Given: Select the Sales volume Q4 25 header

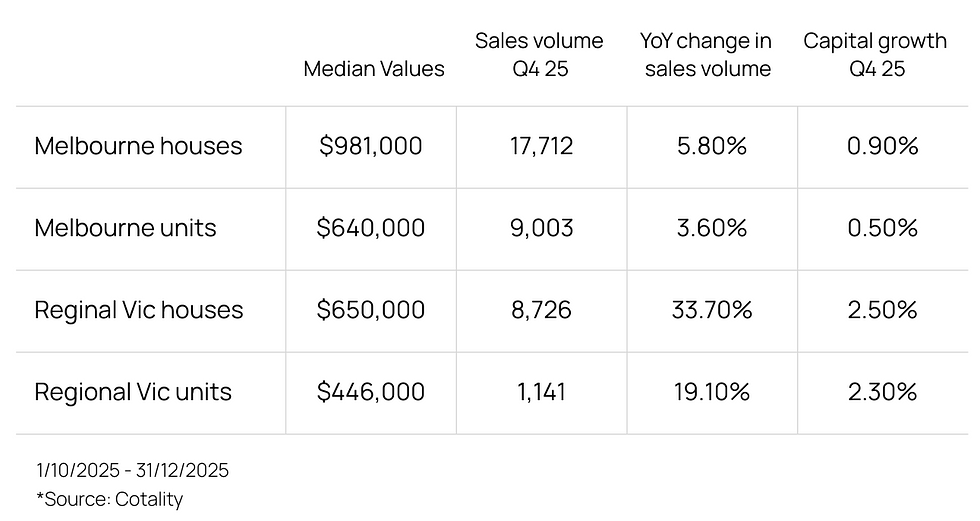Looking at the screenshot, I should pyautogui.click(x=539, y=55).
